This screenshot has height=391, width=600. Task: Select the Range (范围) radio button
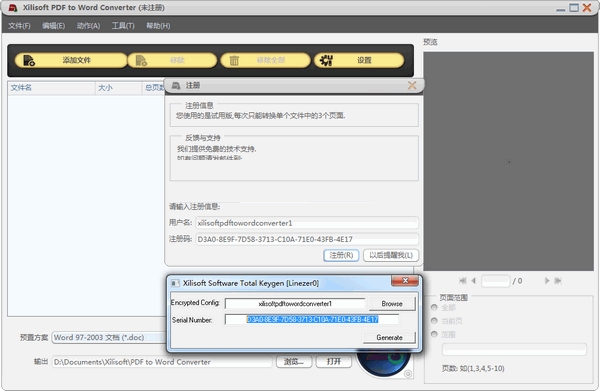(434, 334)
